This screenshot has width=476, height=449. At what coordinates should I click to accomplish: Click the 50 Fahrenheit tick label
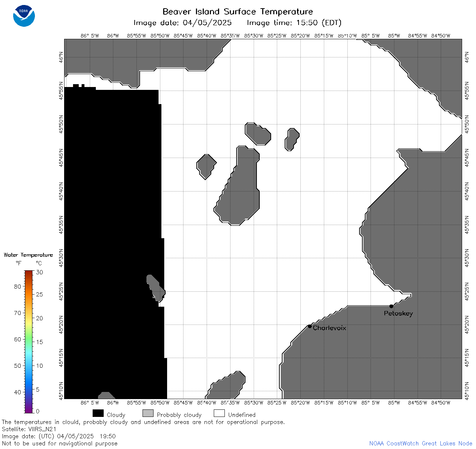[17, 366]
